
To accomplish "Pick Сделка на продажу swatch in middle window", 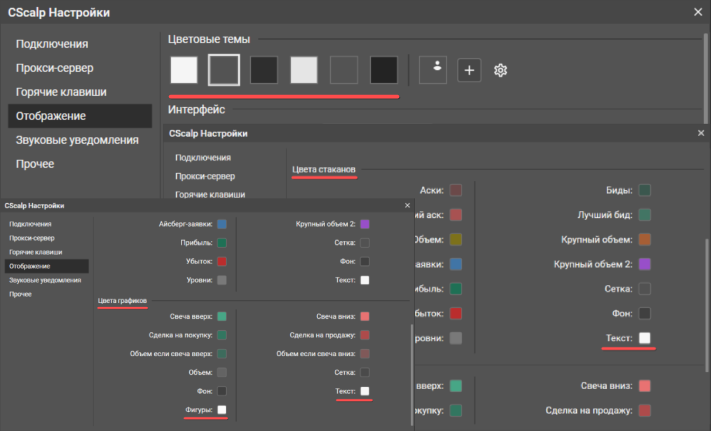I will [644, 411].
